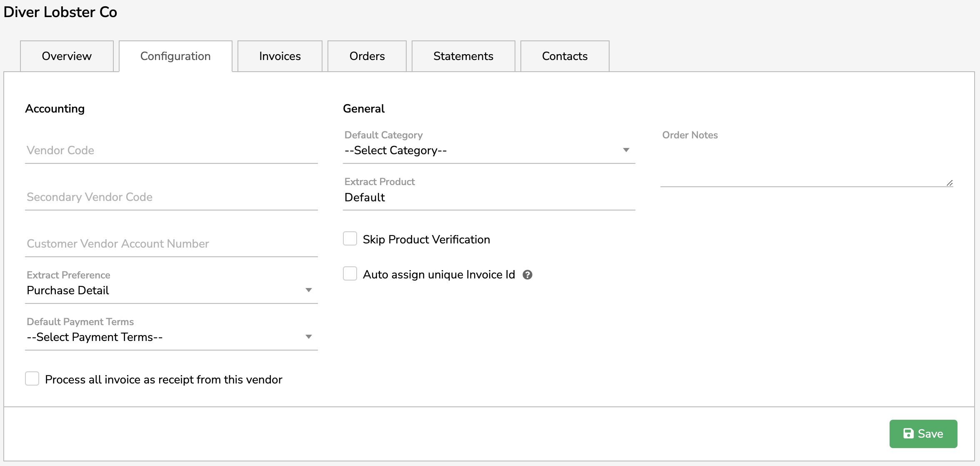Toggle Process all invoice as receipt checkbox
Viewport: 980px width, 466px height.
(x=32, y=379)
